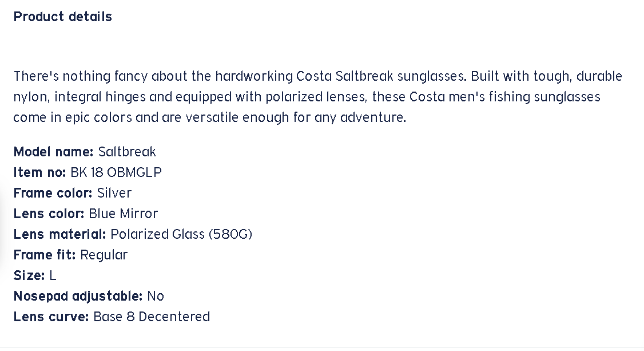
Task: Click the Silver frame color value
Action: [x=114, y=193]
